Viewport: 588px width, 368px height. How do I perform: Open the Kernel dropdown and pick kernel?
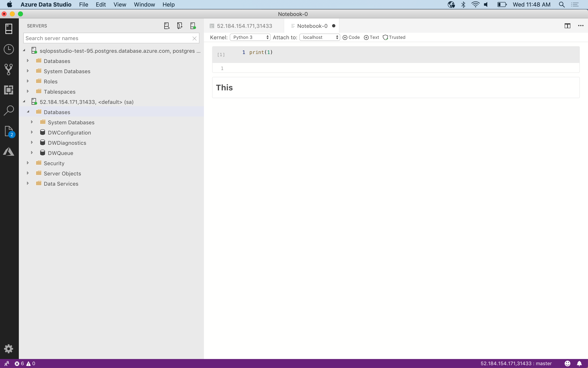250,37
